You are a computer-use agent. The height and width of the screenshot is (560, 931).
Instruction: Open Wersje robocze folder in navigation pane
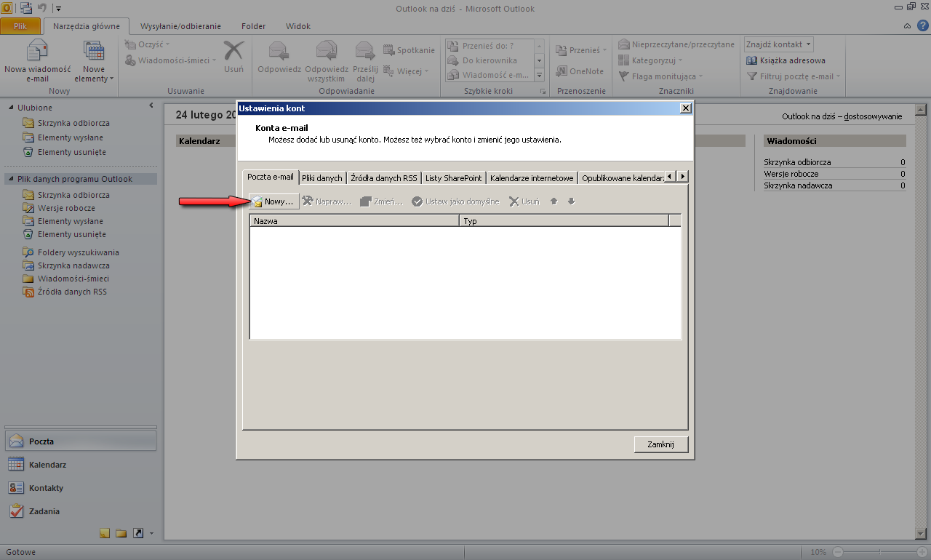click(x=66, y=208)
